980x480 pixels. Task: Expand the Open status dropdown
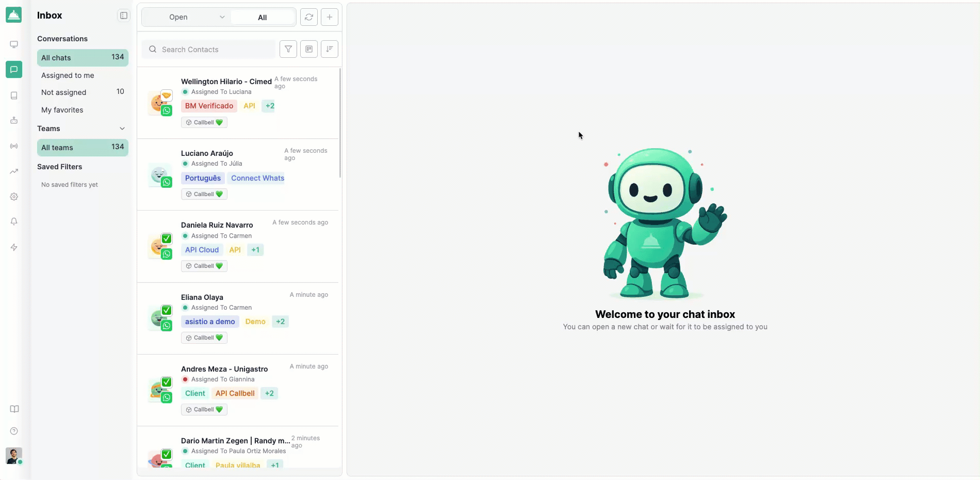(x=186, y=17)
